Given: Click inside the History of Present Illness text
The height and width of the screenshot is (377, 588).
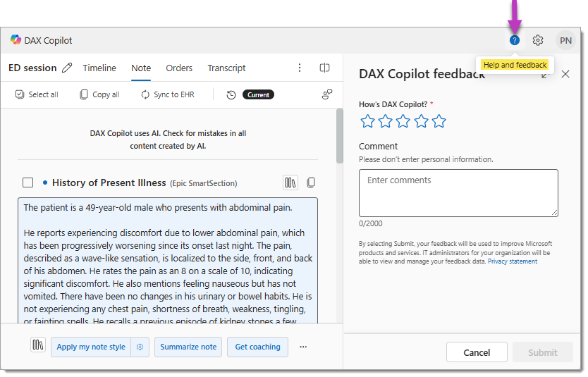Looking at the screenshot, I should pos(168,261).
